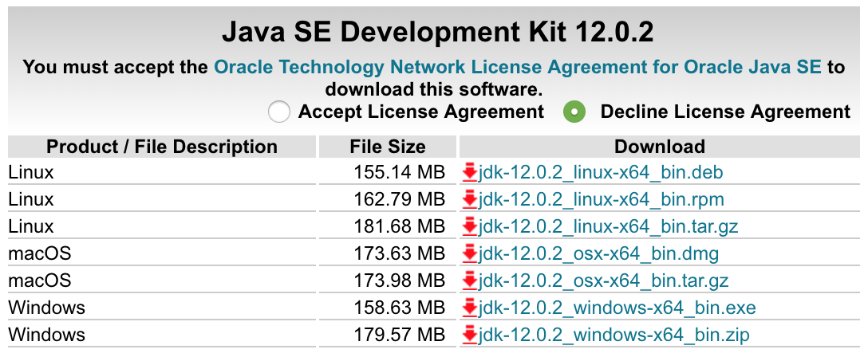
Task: Download jdk-12.0.2_linux-x64_bin.deb
Action: [x=601, y=174]
